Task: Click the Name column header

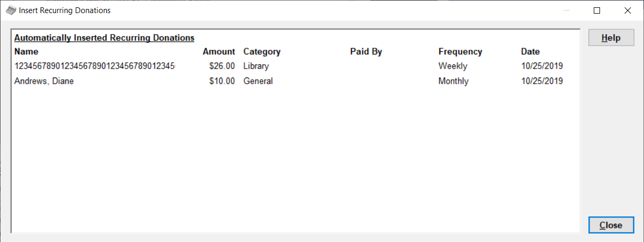Action: pyautogui.click(x=26, y=52)
